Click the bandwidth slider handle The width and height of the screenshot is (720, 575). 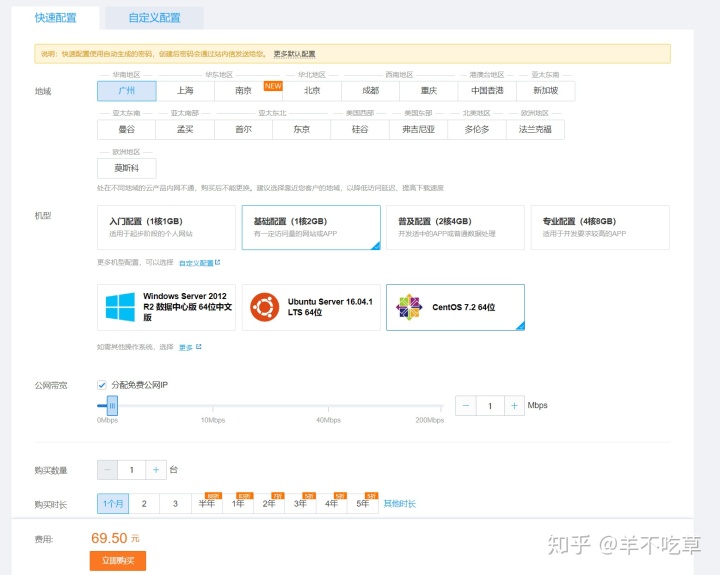pyautogui.click(x=112, y=406)
